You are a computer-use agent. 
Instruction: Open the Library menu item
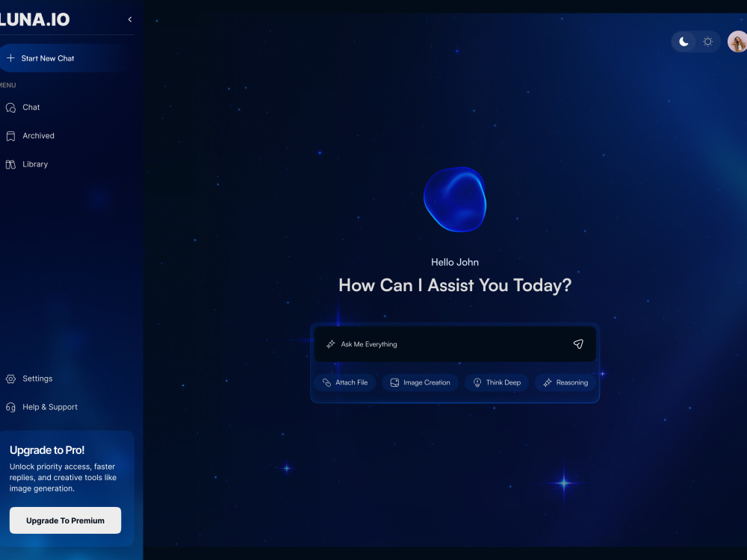pos(27,164)
